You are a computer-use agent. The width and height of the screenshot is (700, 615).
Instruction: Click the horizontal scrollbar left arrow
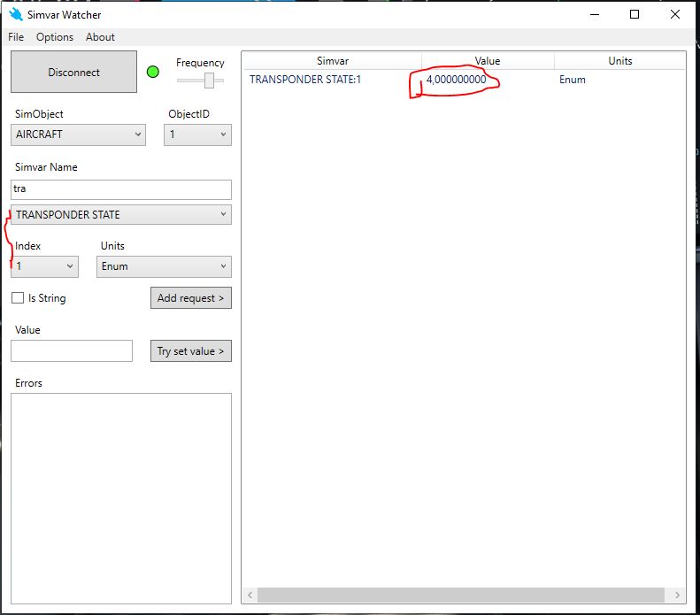(x=250, y=596)
